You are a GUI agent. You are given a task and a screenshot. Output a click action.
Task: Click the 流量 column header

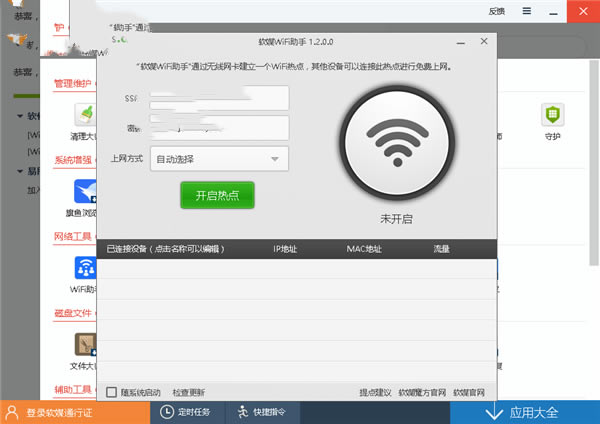pyautogui.click(x=441, y=249)
